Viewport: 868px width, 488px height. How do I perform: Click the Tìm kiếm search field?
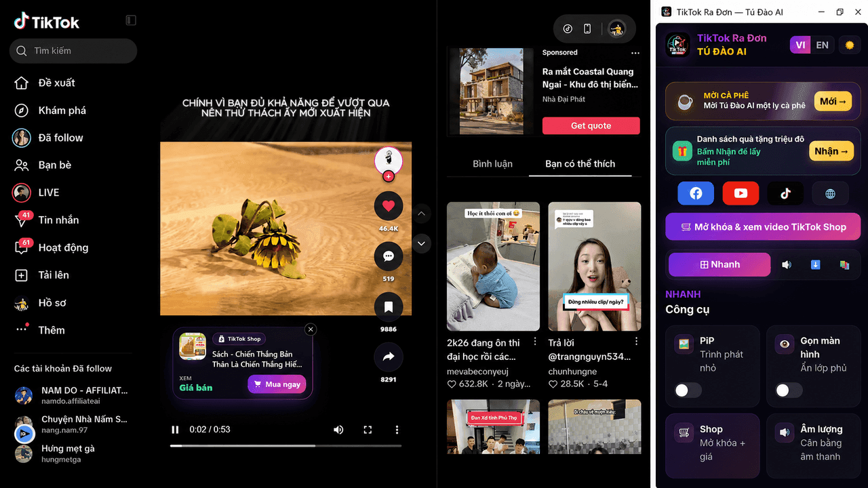tap(73, 51)
